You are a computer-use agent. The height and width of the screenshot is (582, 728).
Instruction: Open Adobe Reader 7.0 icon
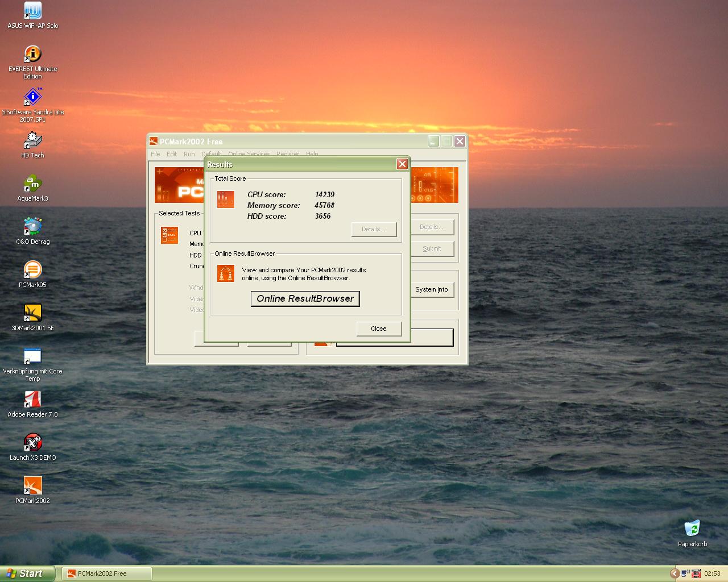pyautogui.click(x=32, y=400)
